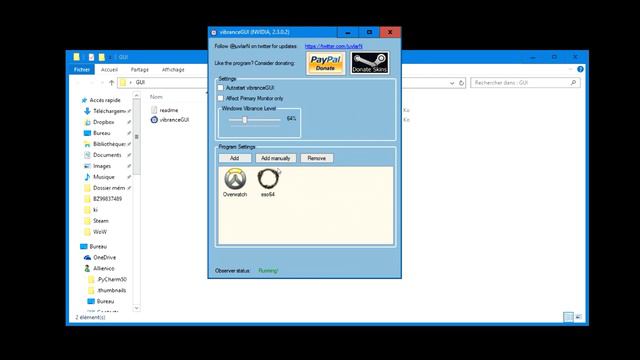Screen dimensions: 640x360
Task: Open the .thumbnails folder
Action: pyautogui.click(x=108, y=291)
